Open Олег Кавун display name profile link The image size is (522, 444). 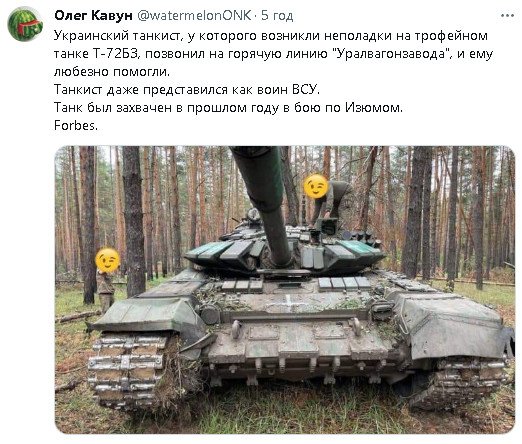[x=93, y=15]
